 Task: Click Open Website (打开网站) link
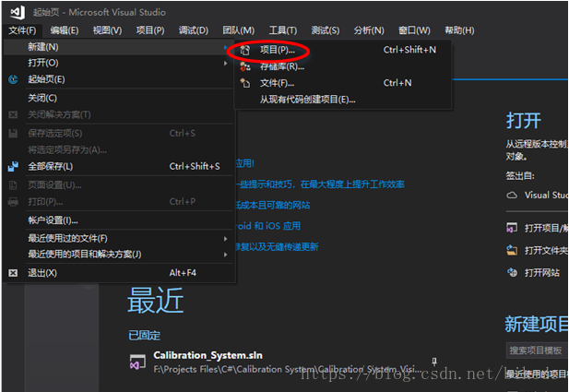(x=541, y=272)
